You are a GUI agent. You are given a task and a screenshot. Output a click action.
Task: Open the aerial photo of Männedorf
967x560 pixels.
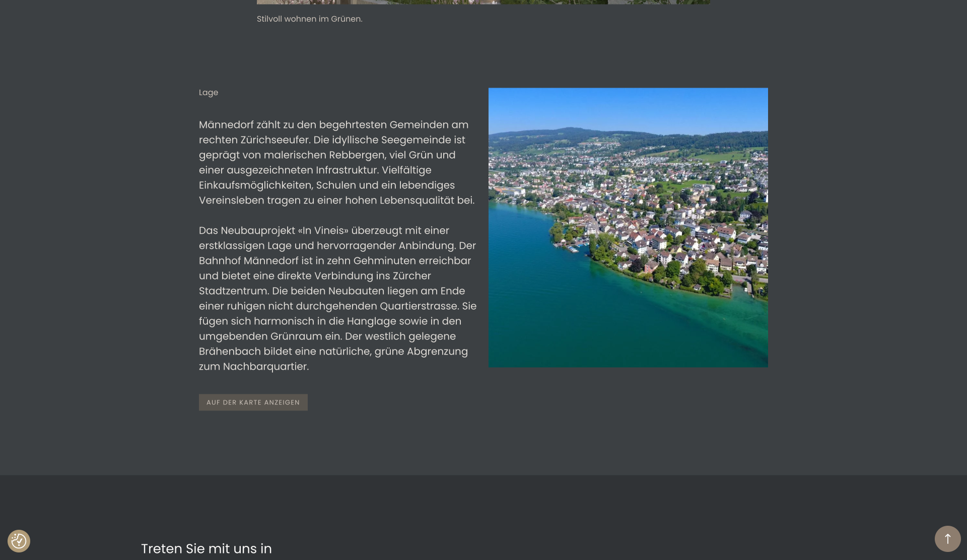628,228
